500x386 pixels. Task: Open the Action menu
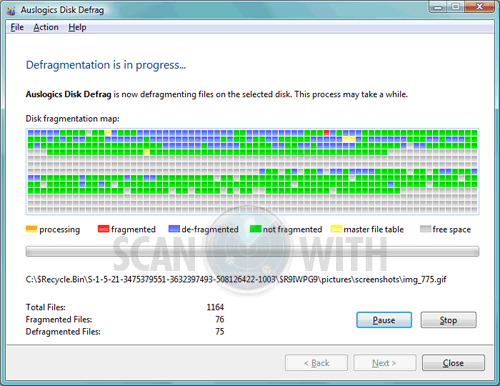pos(46,27)
